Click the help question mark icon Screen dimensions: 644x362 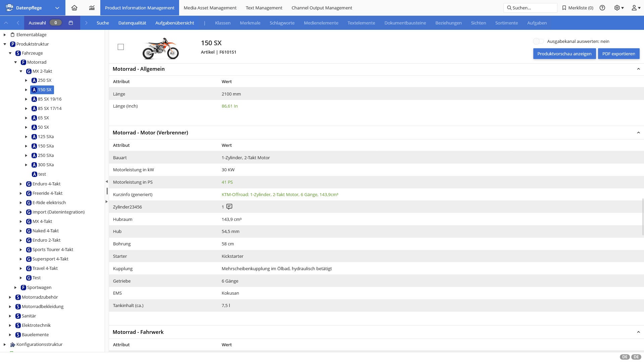coord(602,8)
